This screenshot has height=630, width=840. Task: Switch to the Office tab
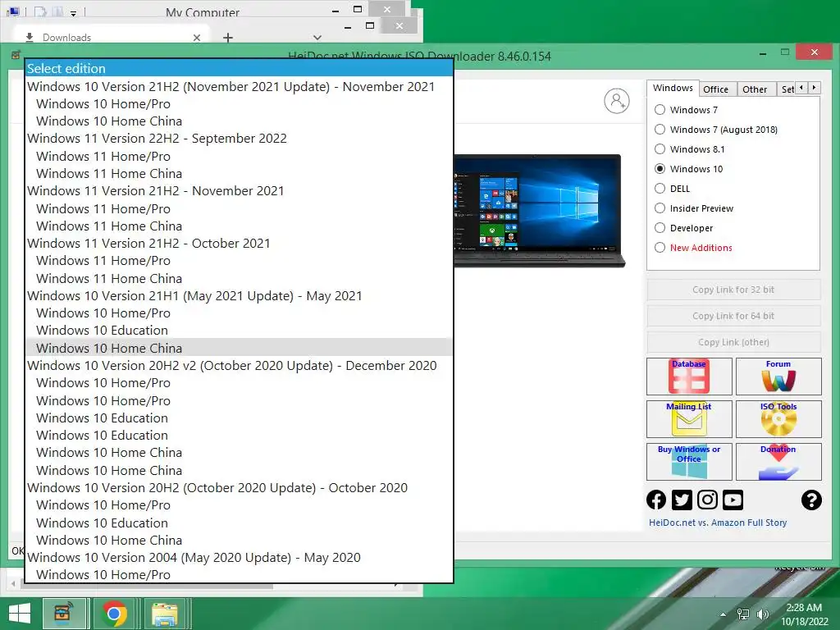click(715, 89)
